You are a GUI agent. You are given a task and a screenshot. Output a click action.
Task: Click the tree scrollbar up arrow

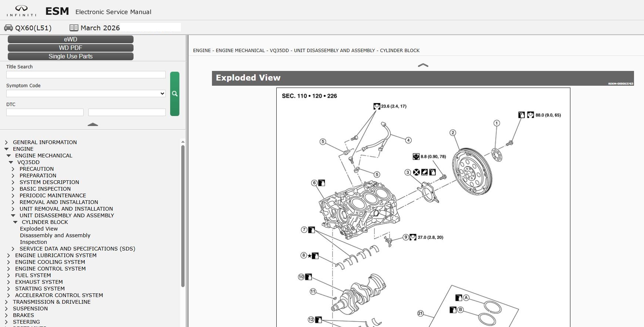[183, 142]
